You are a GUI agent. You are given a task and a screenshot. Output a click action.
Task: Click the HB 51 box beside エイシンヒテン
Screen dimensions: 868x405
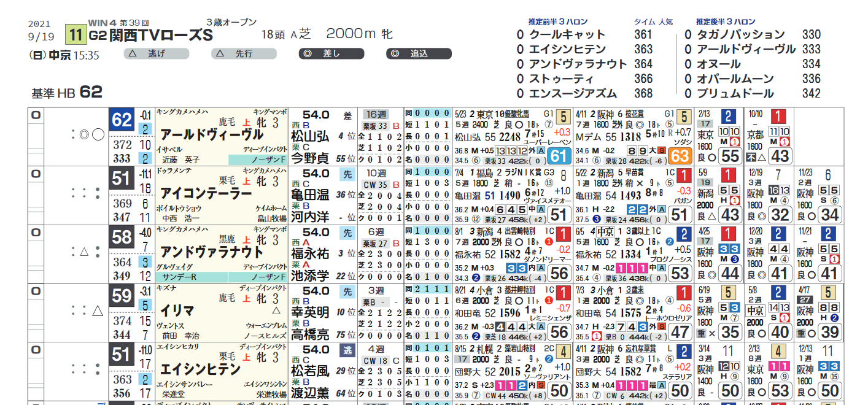[122, 355]
